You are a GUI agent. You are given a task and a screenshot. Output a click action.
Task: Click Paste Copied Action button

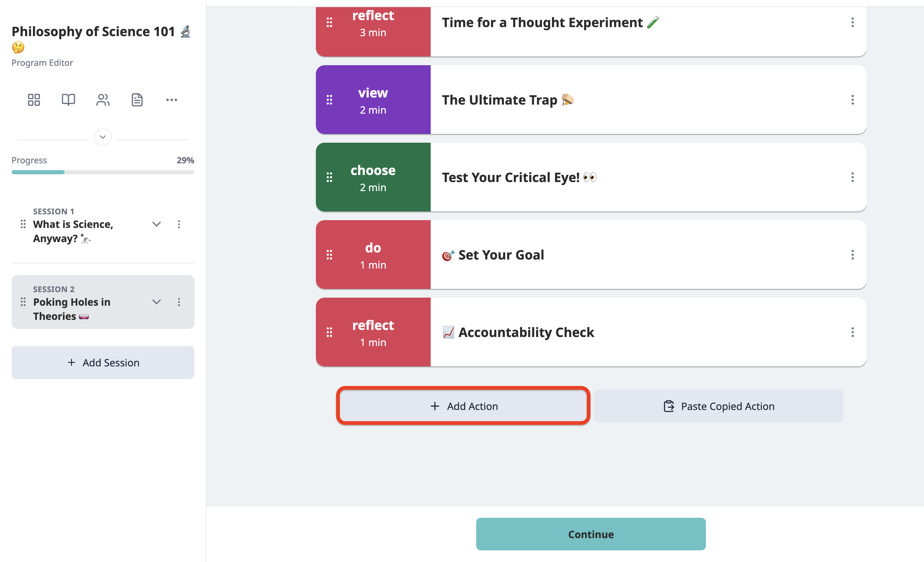[x=718, y=406]
